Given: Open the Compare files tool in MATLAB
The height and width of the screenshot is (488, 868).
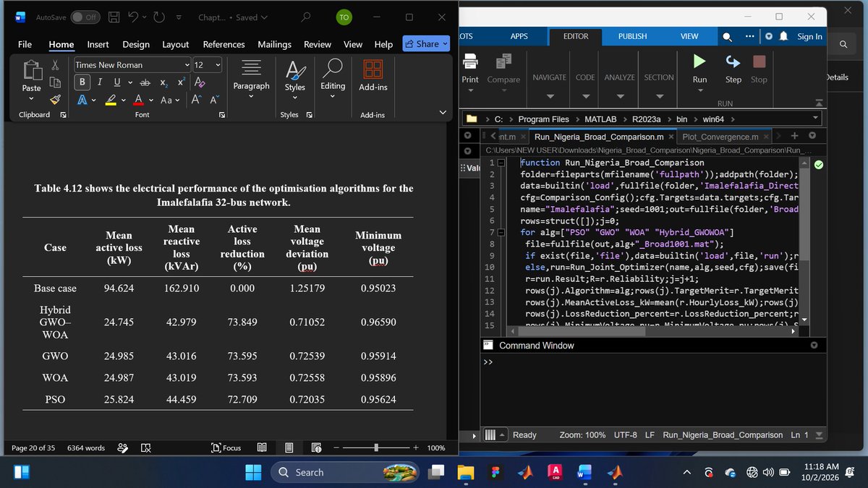Looking at the screenshot, I should tap(503, 61).
